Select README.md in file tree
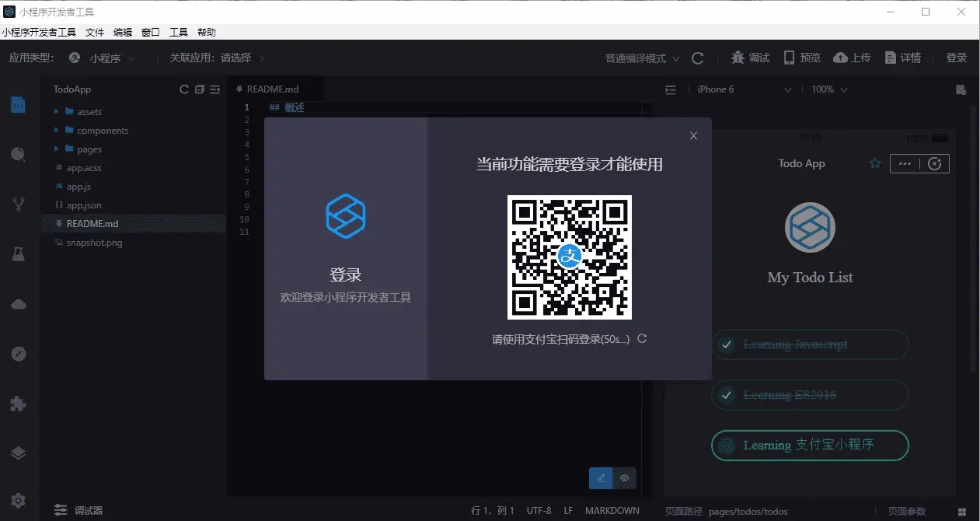 pos(133,224)
